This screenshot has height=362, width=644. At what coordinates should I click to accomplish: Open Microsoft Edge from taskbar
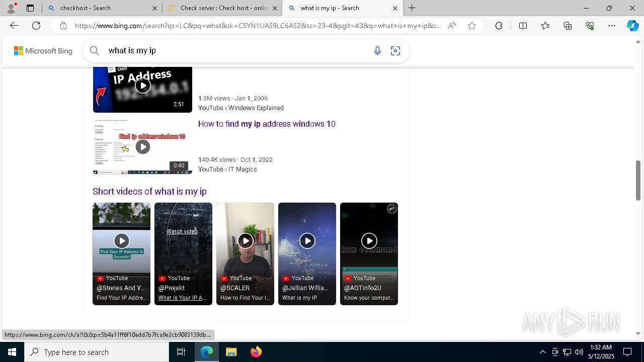207,352
